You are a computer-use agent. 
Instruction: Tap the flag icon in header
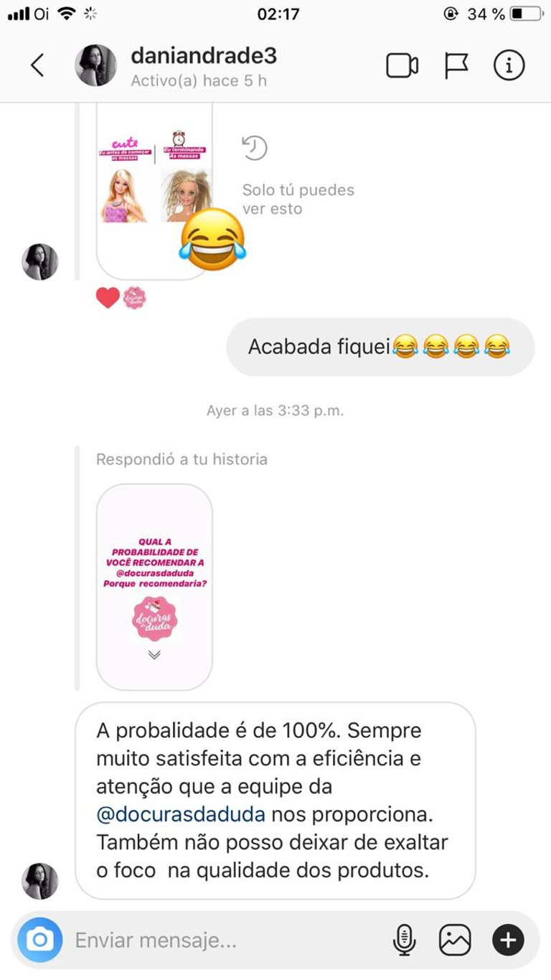(456, 65)
